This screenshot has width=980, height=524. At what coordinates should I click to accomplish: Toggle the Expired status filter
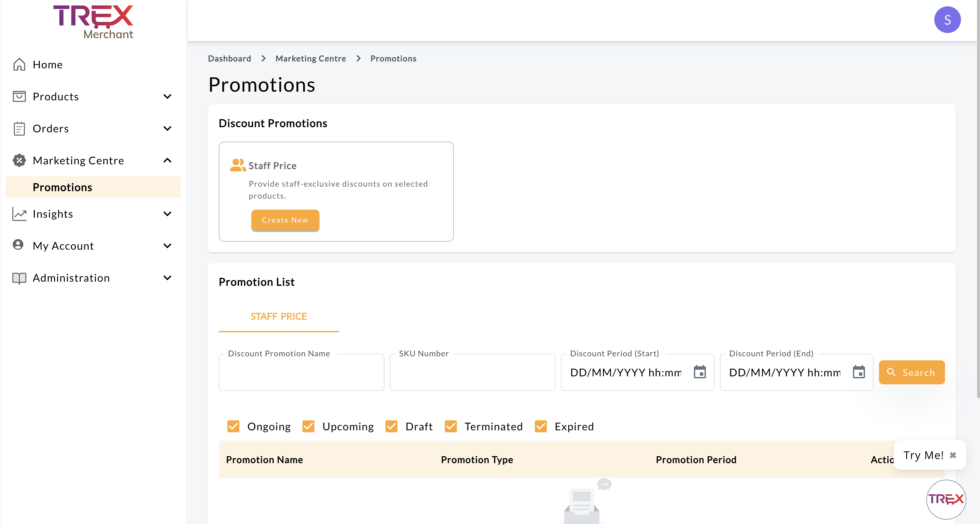click(540, 426)
